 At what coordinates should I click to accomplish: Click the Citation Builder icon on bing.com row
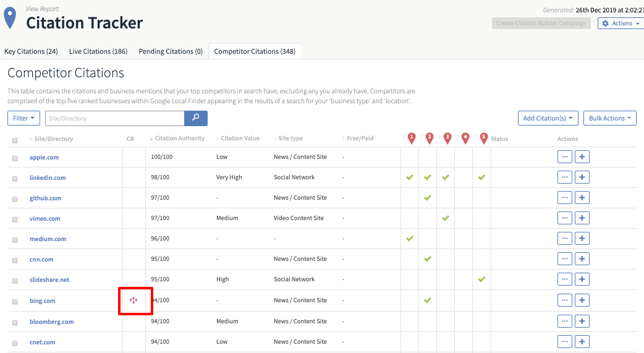click(133, 300)
